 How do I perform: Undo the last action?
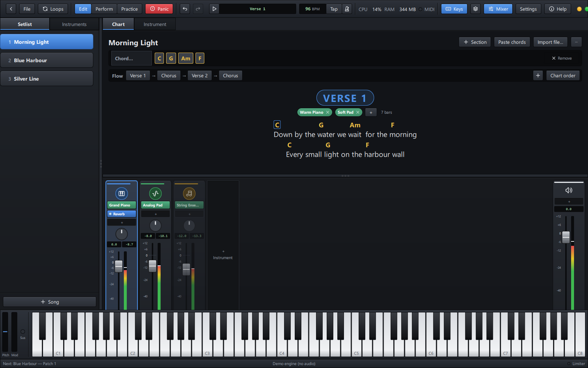click(185, 9)
